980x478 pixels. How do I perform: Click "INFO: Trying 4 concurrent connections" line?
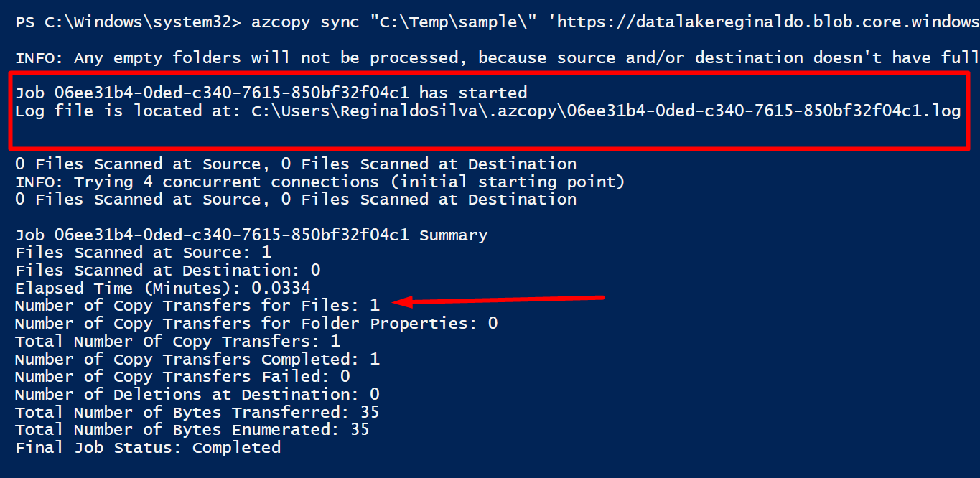319,182
